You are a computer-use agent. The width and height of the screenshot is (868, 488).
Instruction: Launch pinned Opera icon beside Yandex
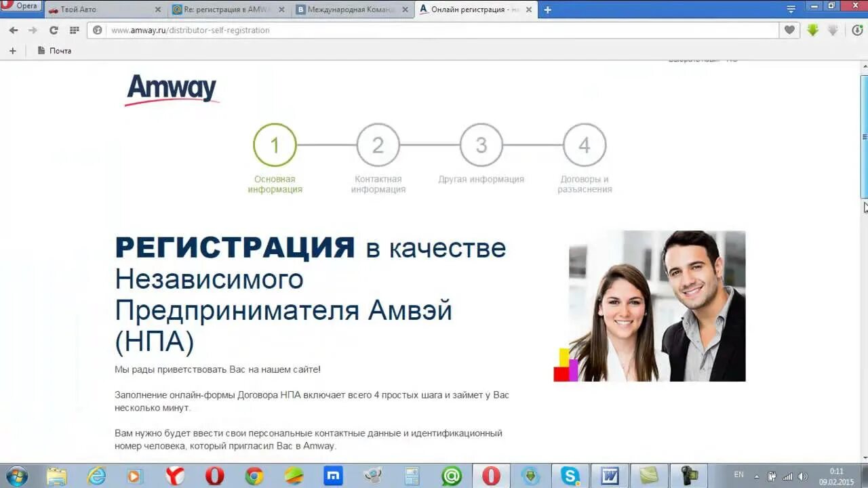coord(214,476)
